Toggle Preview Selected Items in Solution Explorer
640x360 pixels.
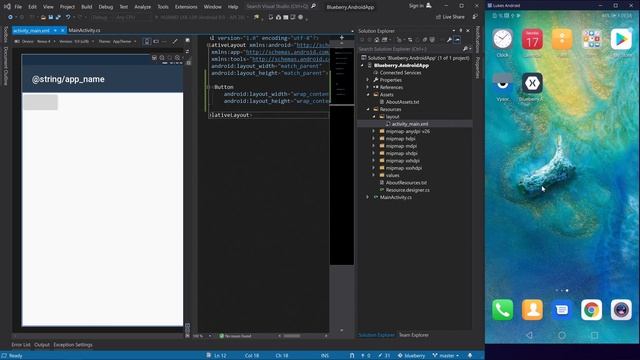pos(458,40)
